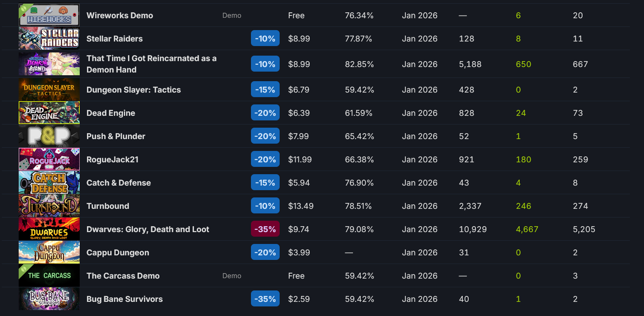Open the Dungeon Slayer: Tactics title link

[x=133, y=90]
